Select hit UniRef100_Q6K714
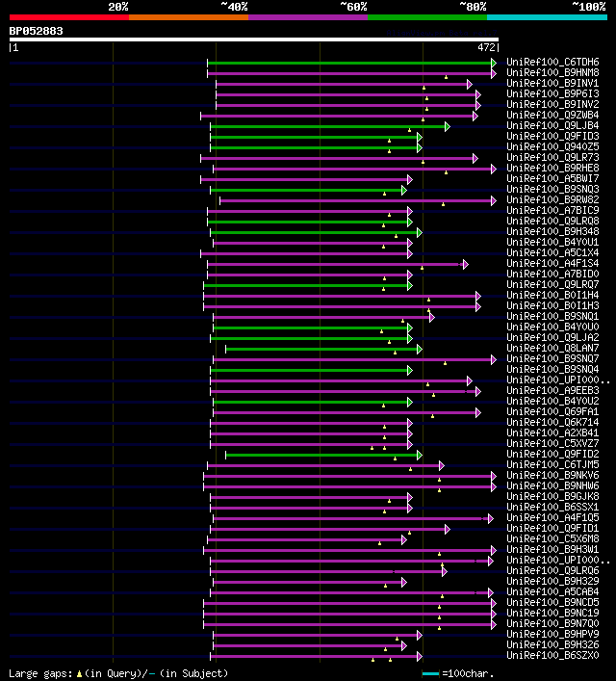 (552, 422)
